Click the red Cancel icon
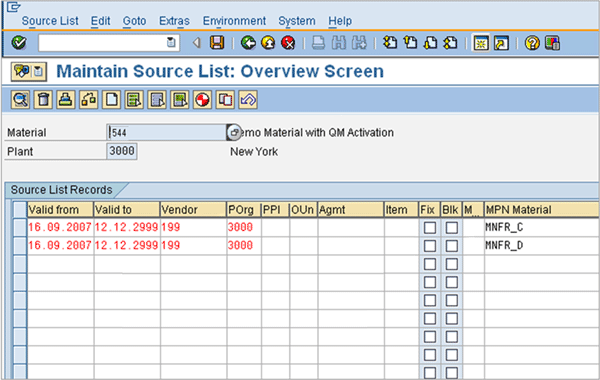The image size is (600, 380). [288, 43]
